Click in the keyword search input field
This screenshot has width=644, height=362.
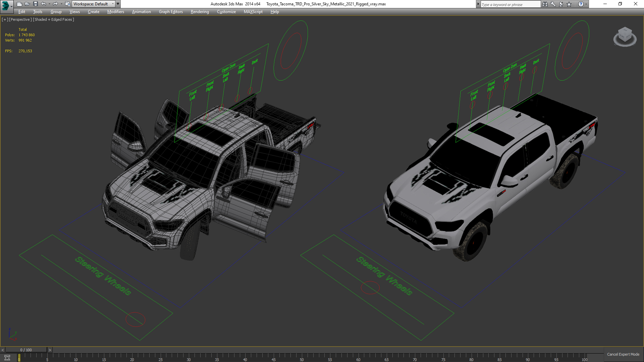pos(510,4)
